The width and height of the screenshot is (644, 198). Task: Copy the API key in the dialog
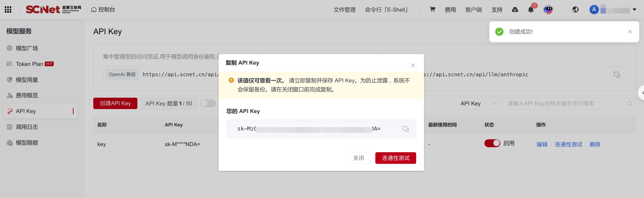coord(405,129)
